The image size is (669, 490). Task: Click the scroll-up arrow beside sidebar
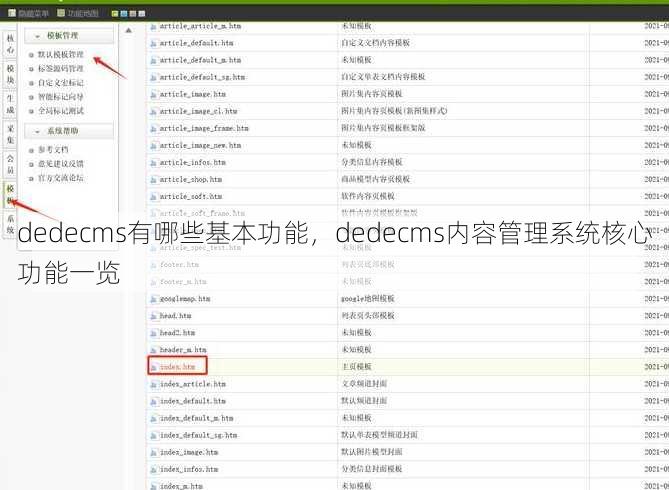pyautogui.click(x=128, y=30)
